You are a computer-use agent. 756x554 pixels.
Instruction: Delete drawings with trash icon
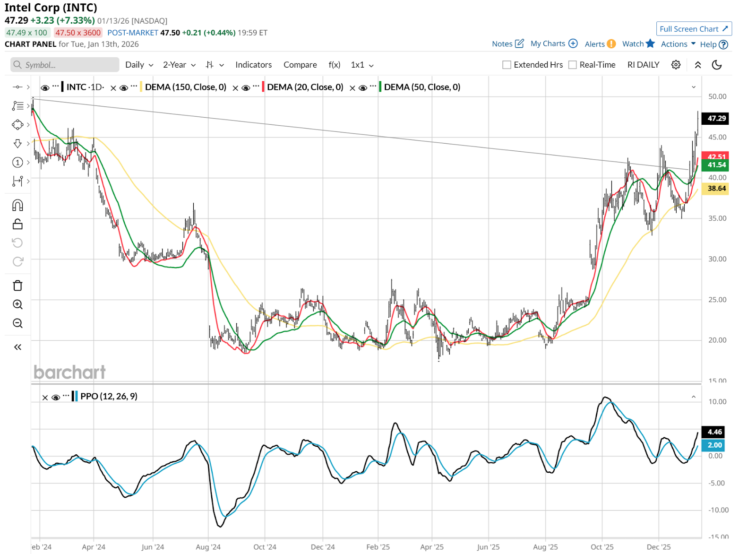click(x=17, y=286)
